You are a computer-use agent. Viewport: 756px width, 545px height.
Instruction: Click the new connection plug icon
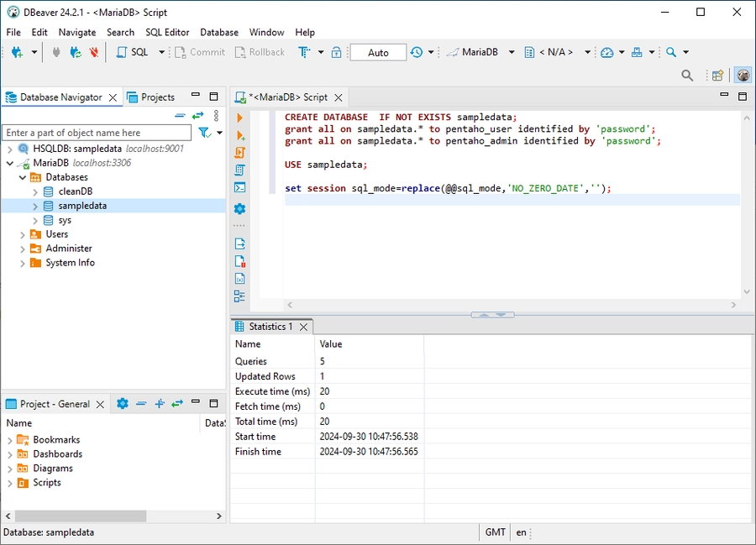[x=18, y=52]
